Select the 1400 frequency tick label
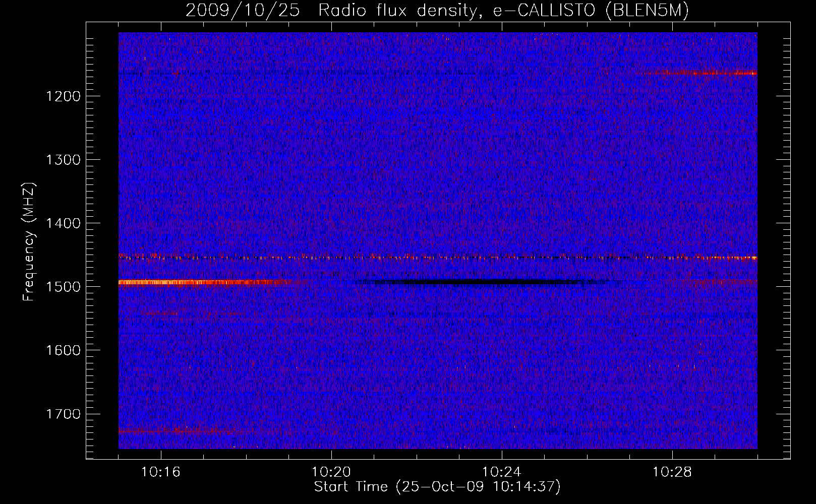Screen dimensions: 816x504 63,223
